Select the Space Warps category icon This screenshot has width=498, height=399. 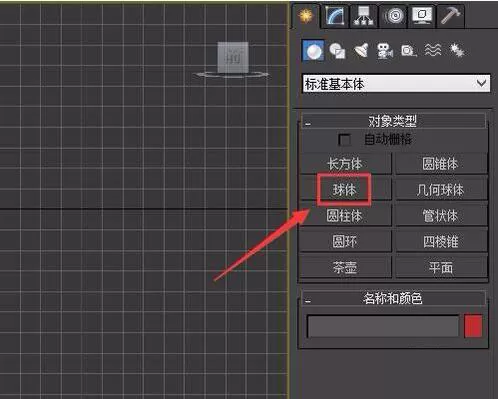coord(433,51)
